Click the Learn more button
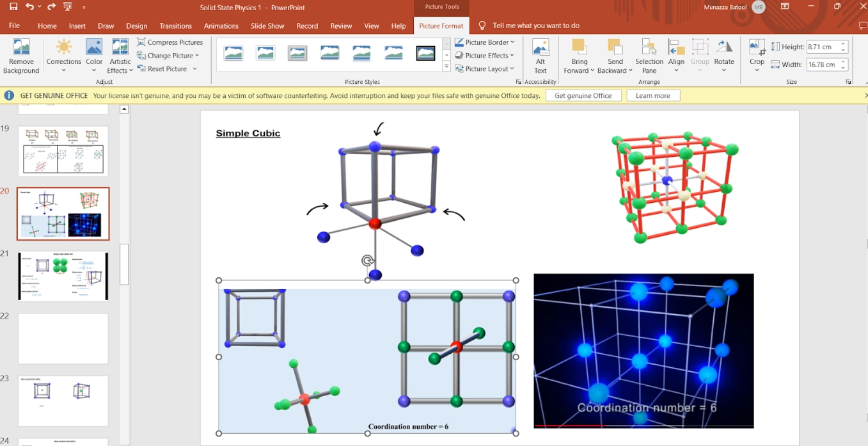The height and width of the screenshot is (446, 868). tap(653, 95)
